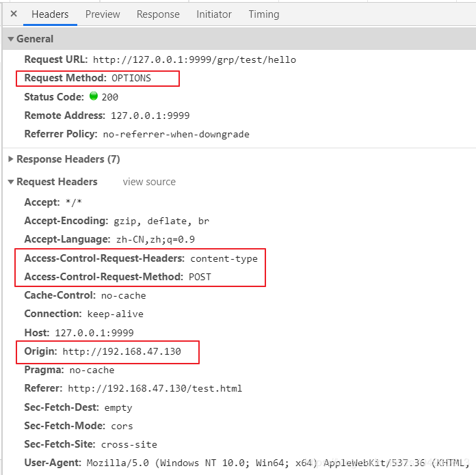Viewport: 476px width, 475px height.
Task: Collapse the General section
Action: coord(11,39)
